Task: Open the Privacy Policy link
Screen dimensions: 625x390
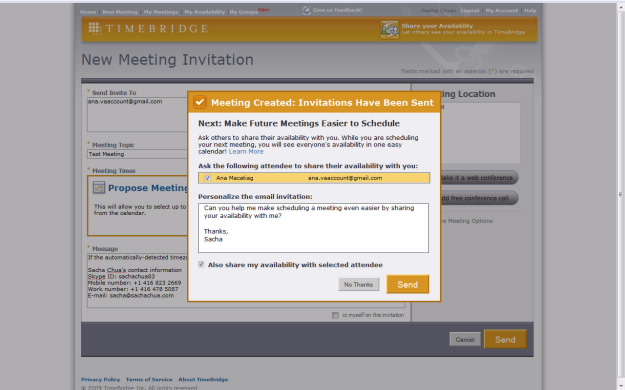Action: pyautogui.click(x=100, y=379)
